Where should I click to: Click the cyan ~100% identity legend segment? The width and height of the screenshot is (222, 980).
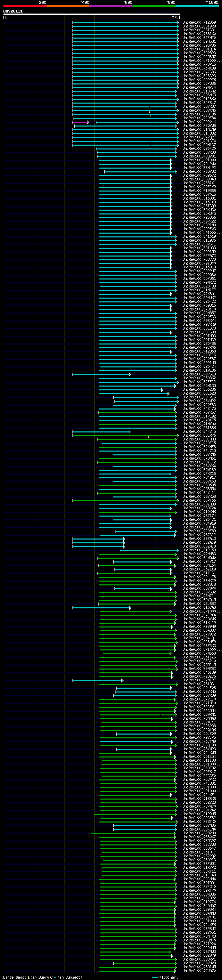(197, 6)
